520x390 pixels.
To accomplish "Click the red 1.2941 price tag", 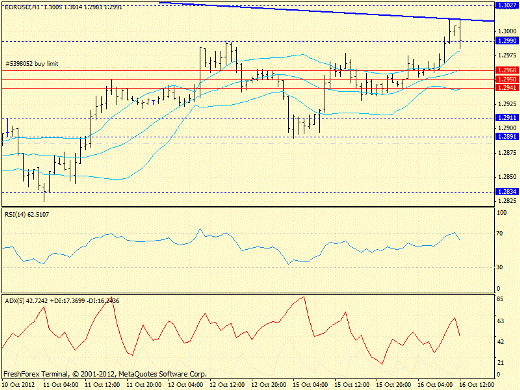I will click(x=507, y=88).
